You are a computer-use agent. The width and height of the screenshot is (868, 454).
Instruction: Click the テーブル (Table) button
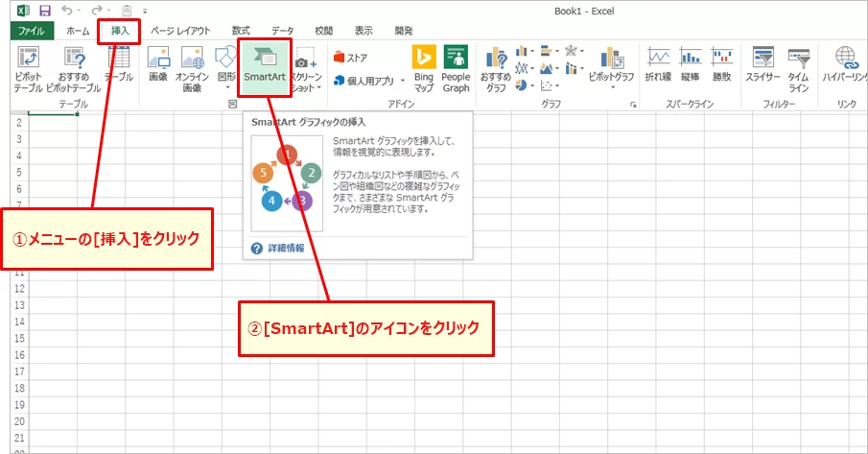119,65
